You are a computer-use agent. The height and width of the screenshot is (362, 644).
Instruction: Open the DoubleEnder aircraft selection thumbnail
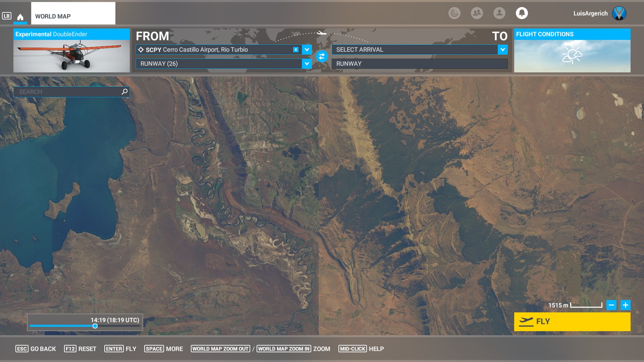coord(71,55)
